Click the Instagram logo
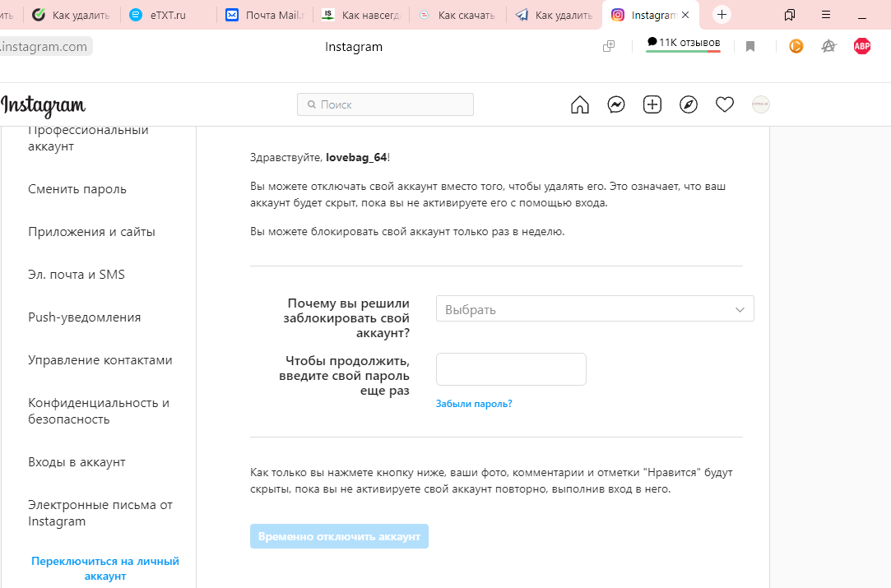 click(x=43, y=105)
